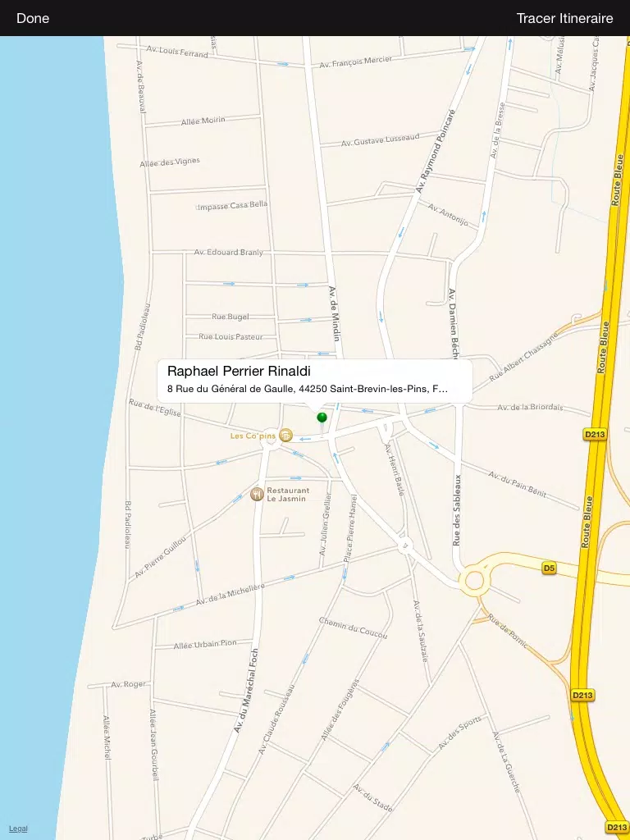Tap the Rue des Sableaux label
The height and width of the screenshot is (840, 630).
[456, 510]
